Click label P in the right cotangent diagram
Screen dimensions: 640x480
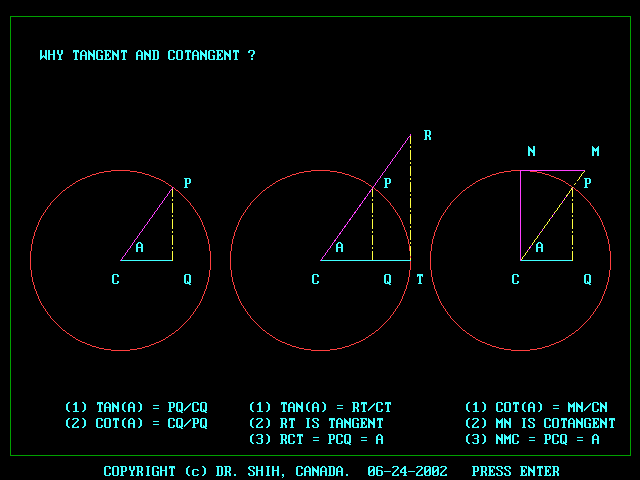(587, 183)
